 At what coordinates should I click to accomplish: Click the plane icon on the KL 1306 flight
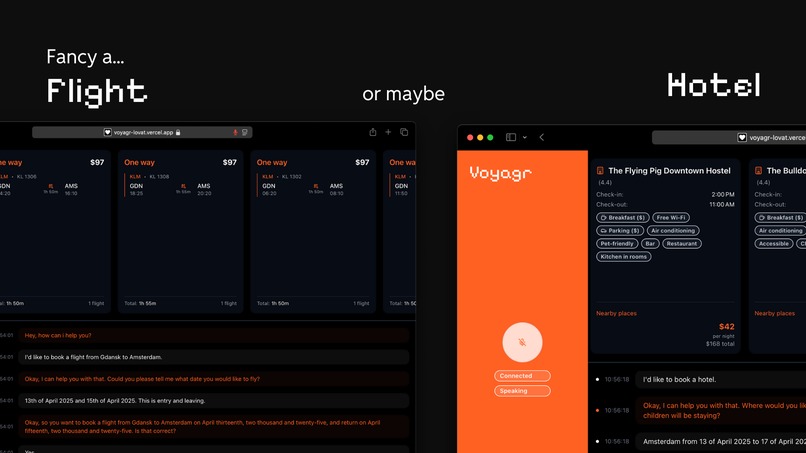(50, 186)
